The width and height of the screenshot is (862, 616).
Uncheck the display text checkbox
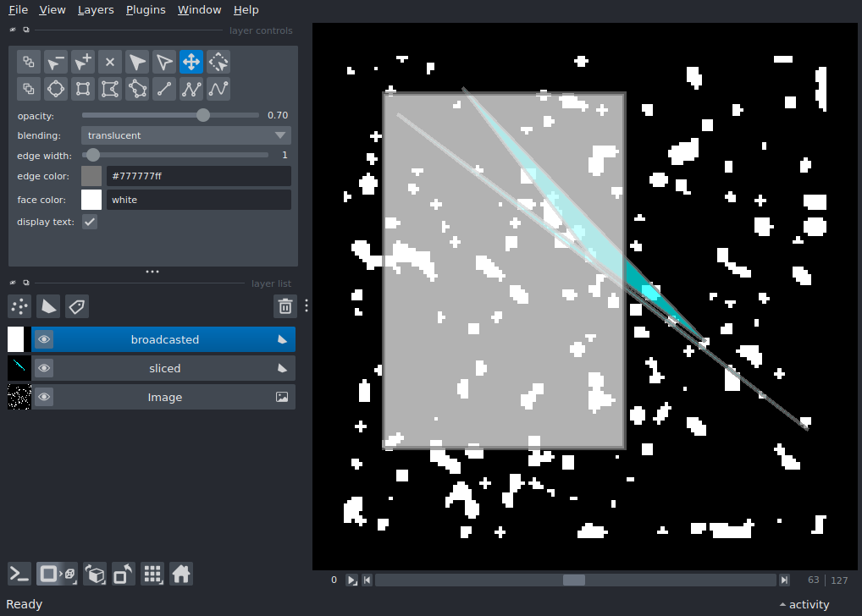click(x=90, y=222)
